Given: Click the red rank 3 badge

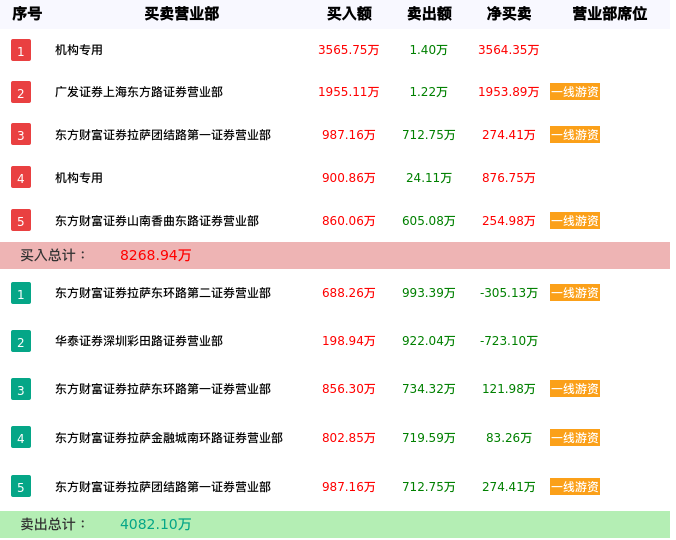Looking at the screenshot, I should (21, 134).
